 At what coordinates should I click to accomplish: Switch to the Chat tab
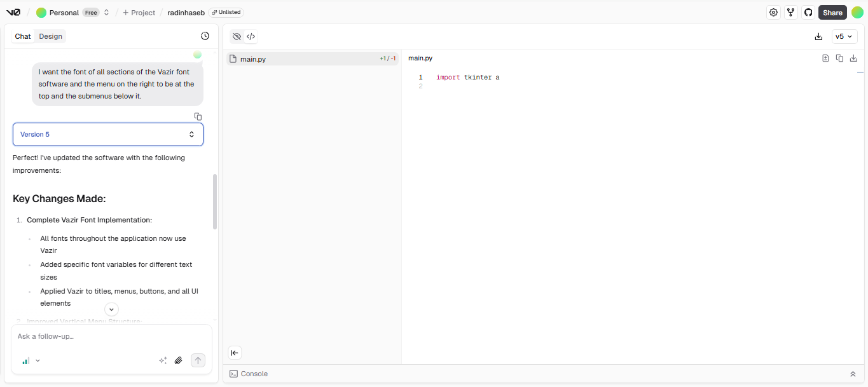coord(23,36)
